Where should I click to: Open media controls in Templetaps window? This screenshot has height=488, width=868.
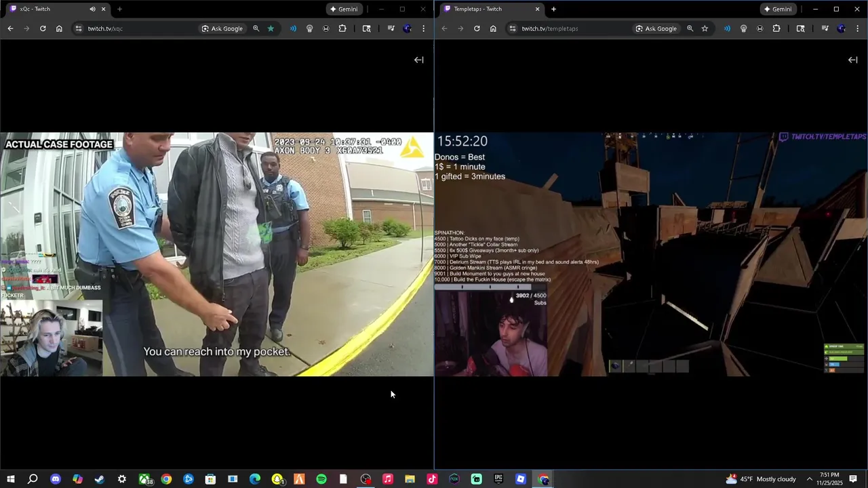pyautogui.click(x=825, y=28)
